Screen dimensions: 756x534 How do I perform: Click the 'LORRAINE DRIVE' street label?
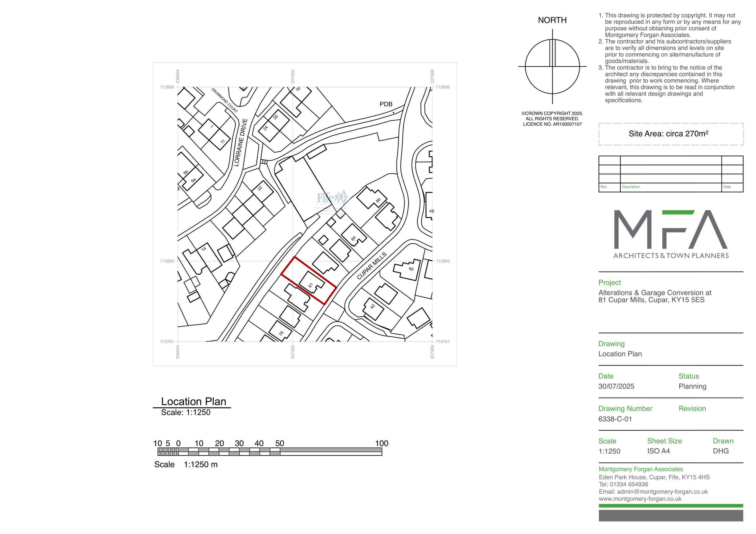coord(240,142)
